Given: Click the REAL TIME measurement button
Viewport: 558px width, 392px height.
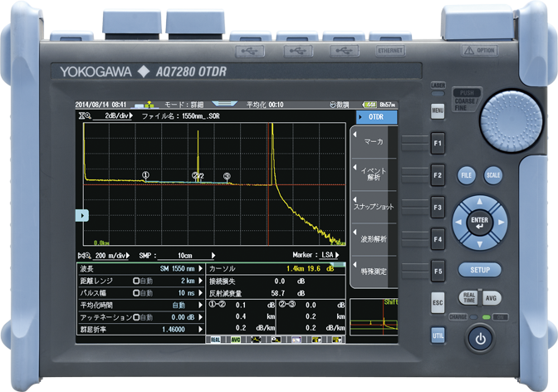Looking at the screenshot, I should coord(469,297).
